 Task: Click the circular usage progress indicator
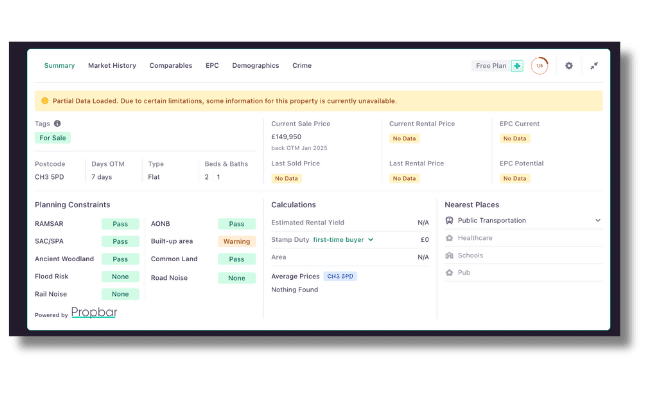pos(540,66)
